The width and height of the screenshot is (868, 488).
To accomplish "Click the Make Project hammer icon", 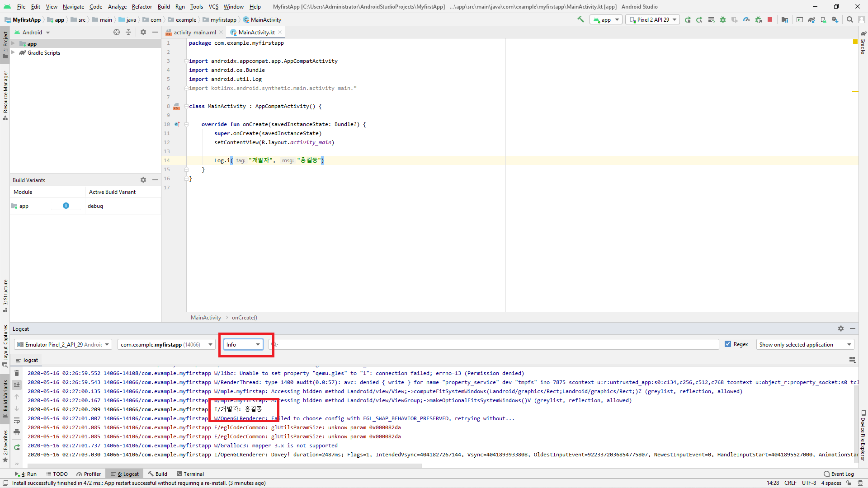I will coord(581,19).
